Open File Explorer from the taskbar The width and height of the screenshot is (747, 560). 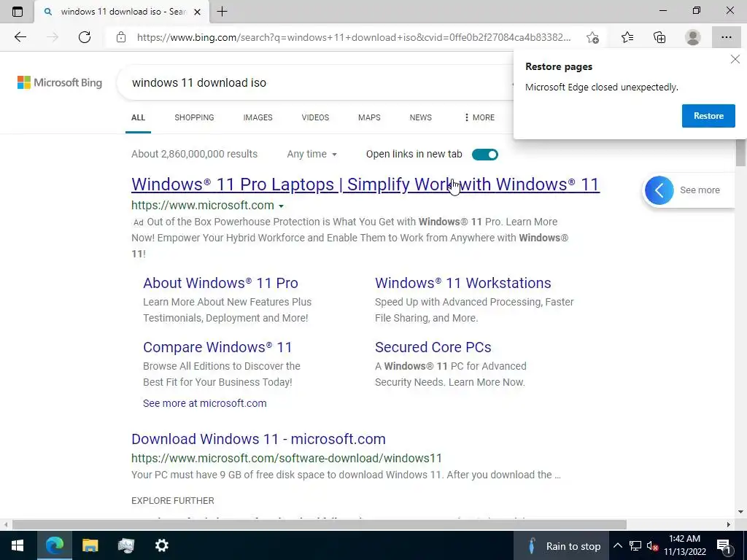[90, 545]
